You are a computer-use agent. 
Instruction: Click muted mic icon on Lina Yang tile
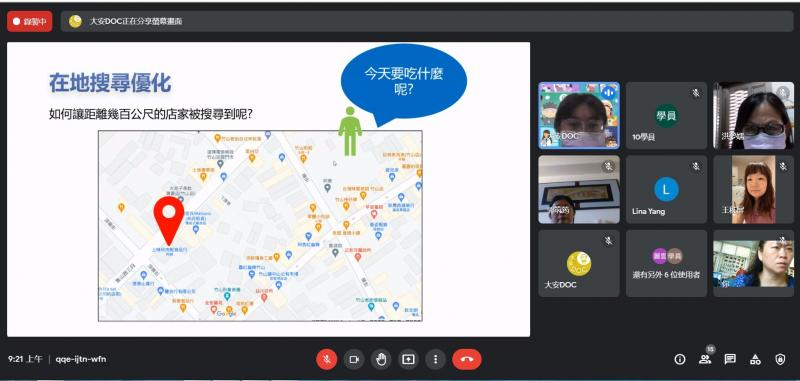pyautogui.click(x=695, y=166)
